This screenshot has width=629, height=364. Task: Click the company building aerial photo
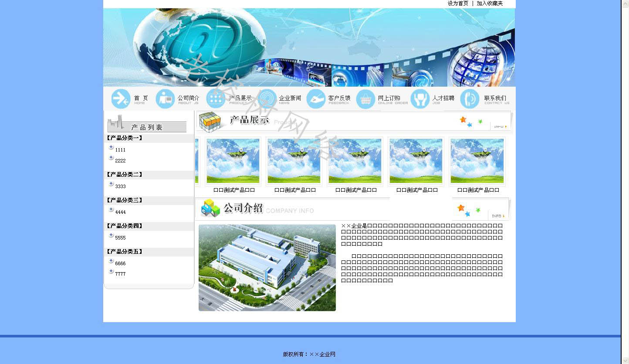[267, 268]
